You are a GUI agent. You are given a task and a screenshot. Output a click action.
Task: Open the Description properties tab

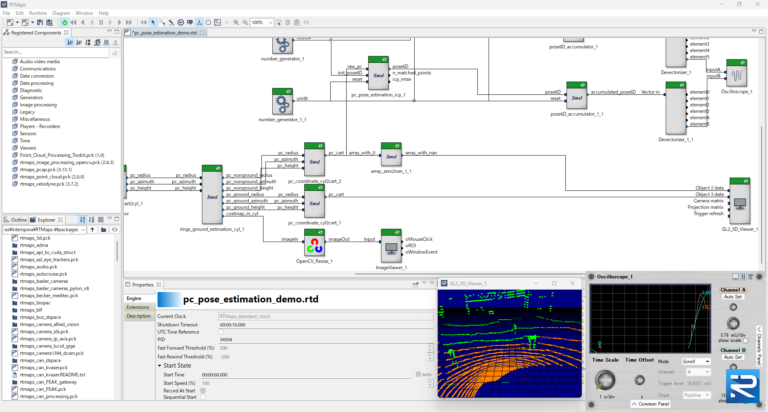pos(139,316)
